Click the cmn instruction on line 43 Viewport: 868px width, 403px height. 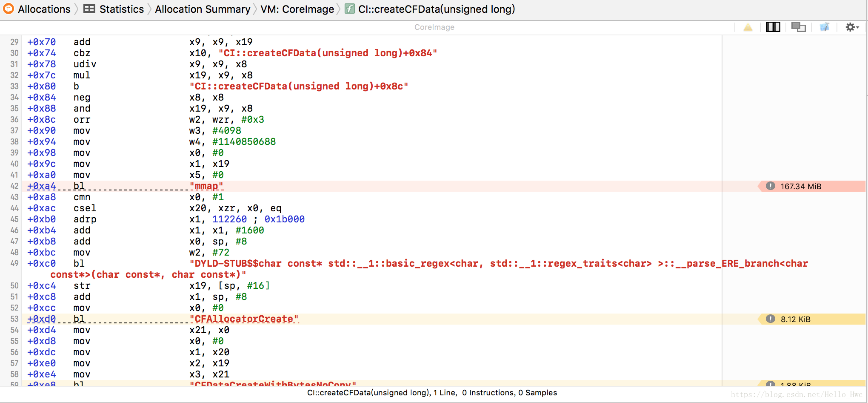(82, 197)
